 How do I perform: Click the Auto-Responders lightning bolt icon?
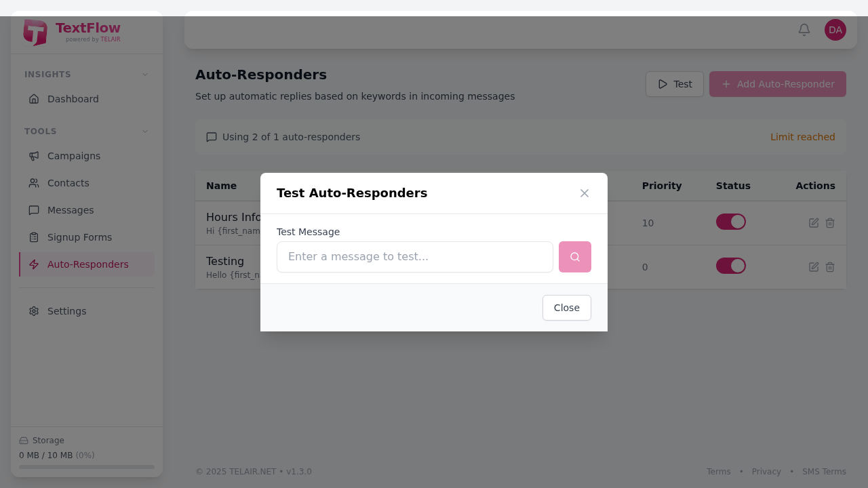point(33,264)
